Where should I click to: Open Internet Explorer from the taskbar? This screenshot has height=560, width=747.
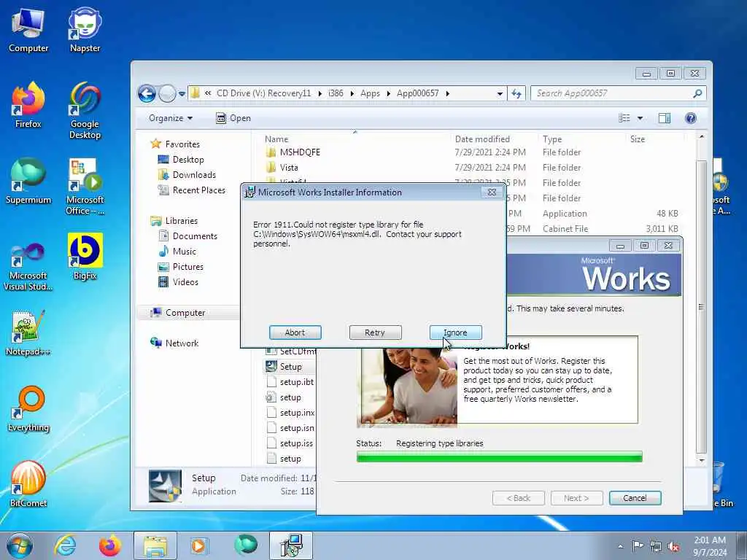(65, 545)
